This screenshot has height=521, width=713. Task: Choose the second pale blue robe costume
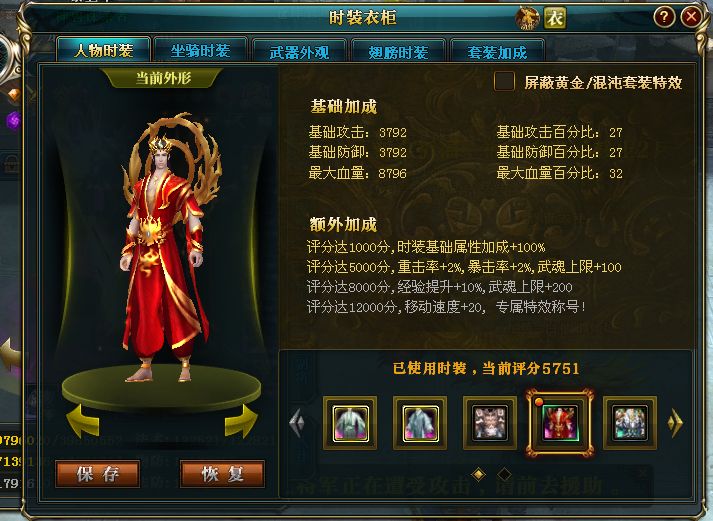[x=420, y=423]
